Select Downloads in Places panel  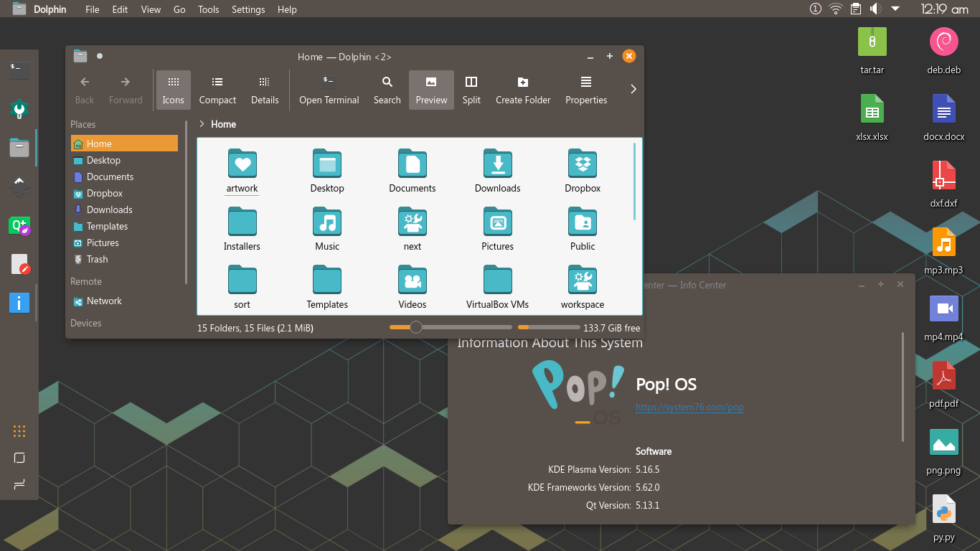coord(124,209)
